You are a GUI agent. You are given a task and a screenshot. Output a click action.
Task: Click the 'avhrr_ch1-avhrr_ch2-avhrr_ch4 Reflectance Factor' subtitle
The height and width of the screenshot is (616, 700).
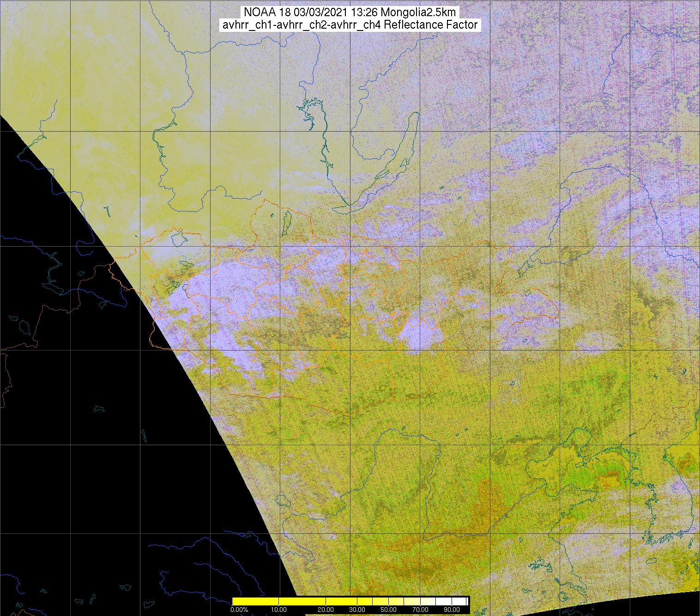(x=350, y=25)
